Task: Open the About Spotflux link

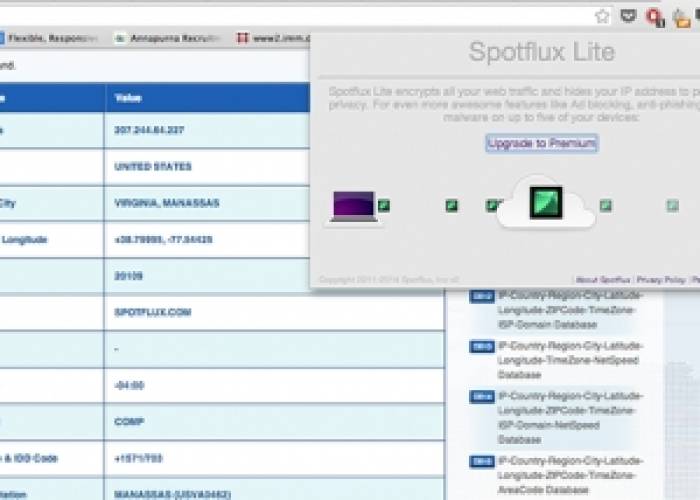Action: click(x=603, y=280)
